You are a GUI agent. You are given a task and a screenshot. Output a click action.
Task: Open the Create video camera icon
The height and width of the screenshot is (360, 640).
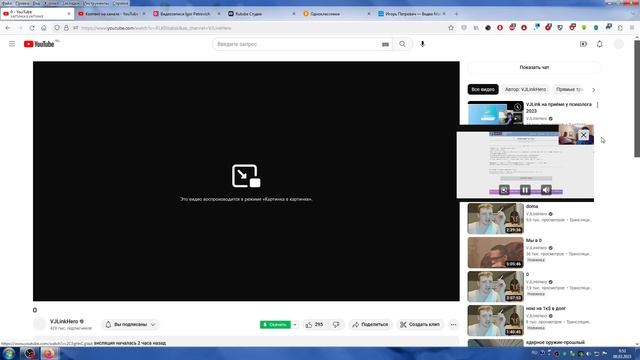(583, 44)
